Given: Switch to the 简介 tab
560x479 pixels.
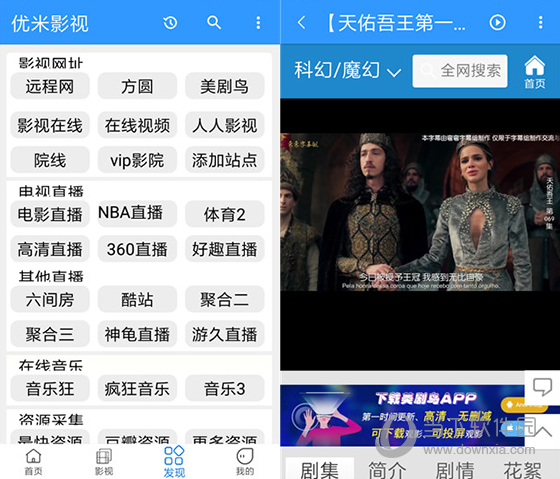Looking at the screenshot, I should [387, 470].
